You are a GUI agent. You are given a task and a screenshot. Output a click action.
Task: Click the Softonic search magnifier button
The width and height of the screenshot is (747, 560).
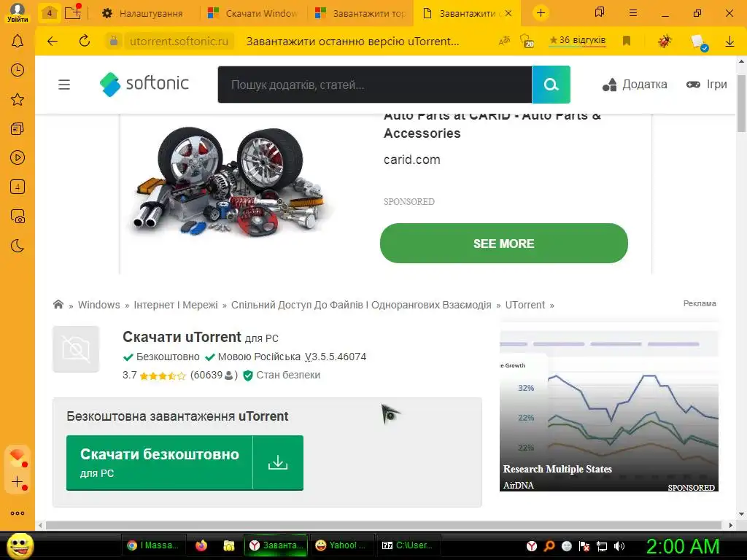(551, 85)
